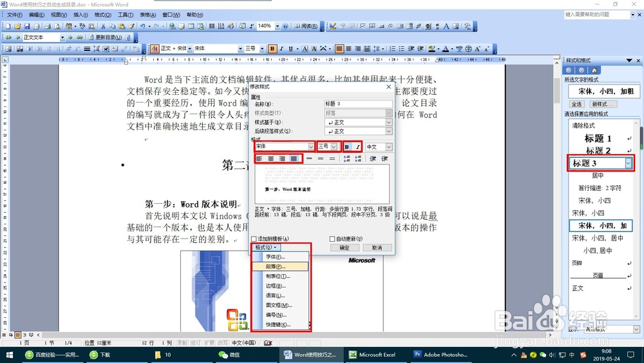Open the 后续段落样式 dropdown
644x363 pixels.
click(388, 131)
